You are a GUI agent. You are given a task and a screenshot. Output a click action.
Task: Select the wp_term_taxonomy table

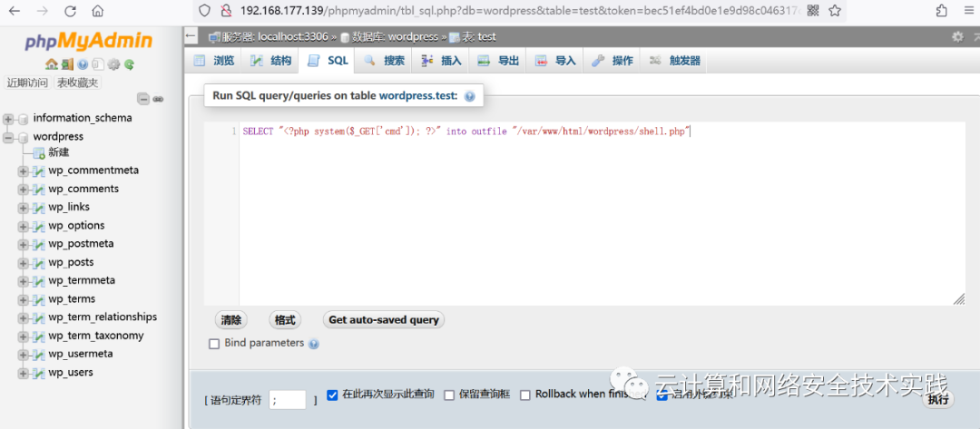pyautogui.click(x=96, y=336)
